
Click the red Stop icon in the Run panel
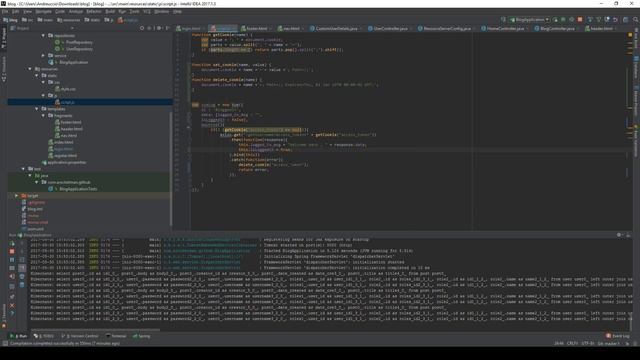pyautogui.click(x=12, y=251)
